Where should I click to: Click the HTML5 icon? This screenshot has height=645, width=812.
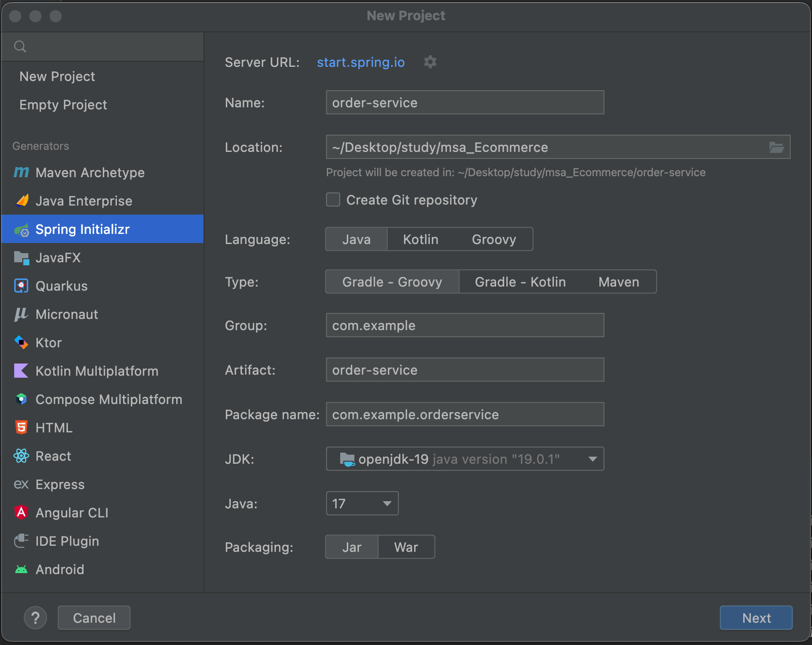(x=21, y=428)
